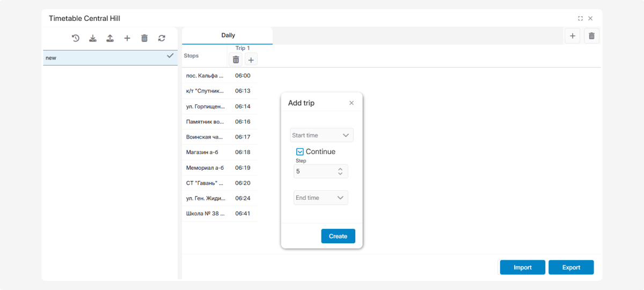Click the download timetable icon
Image resolution: width=644 pixels, height=290 pixels.
tap(93, 38)
